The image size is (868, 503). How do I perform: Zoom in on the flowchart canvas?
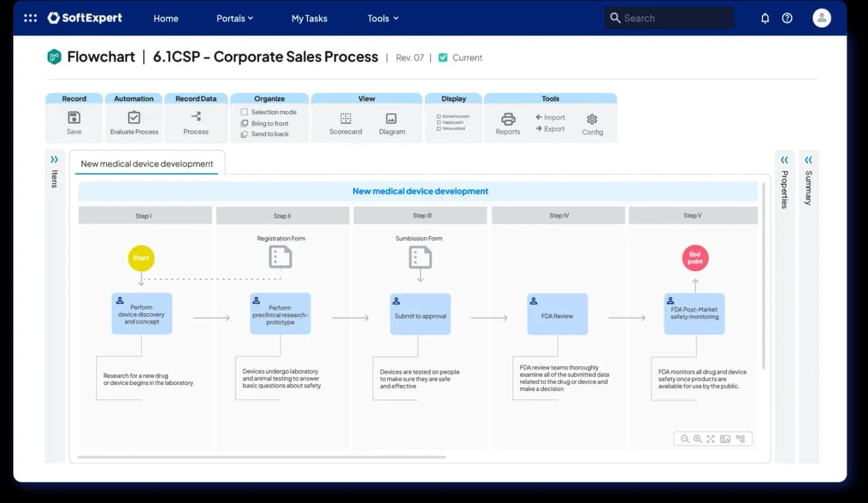(x=697, y=439)
